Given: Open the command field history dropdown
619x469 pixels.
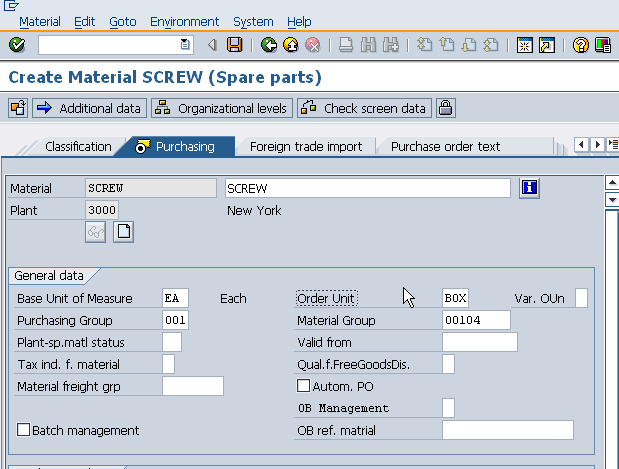Looking at the screenshot, I should (x=185, y=45).
